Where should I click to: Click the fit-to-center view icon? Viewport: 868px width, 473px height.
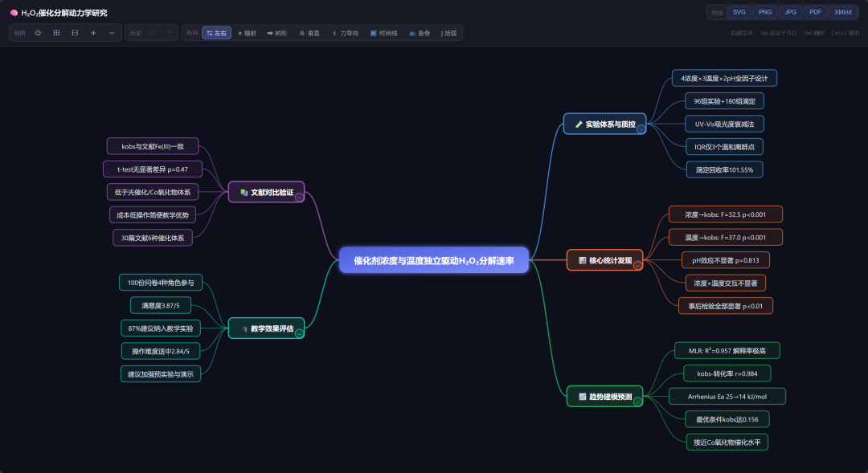[39, 33]
